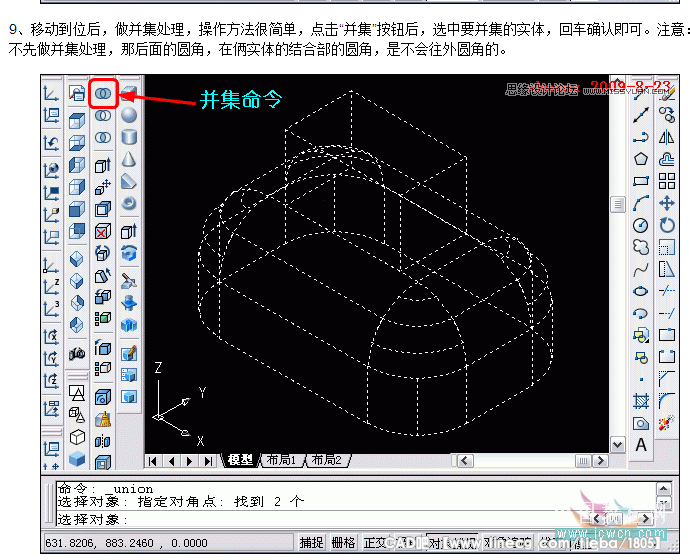Image resolution: width=690 pixels, height=560 pixels.
Task: Select the Mirror modify tool
Action: 667,137
